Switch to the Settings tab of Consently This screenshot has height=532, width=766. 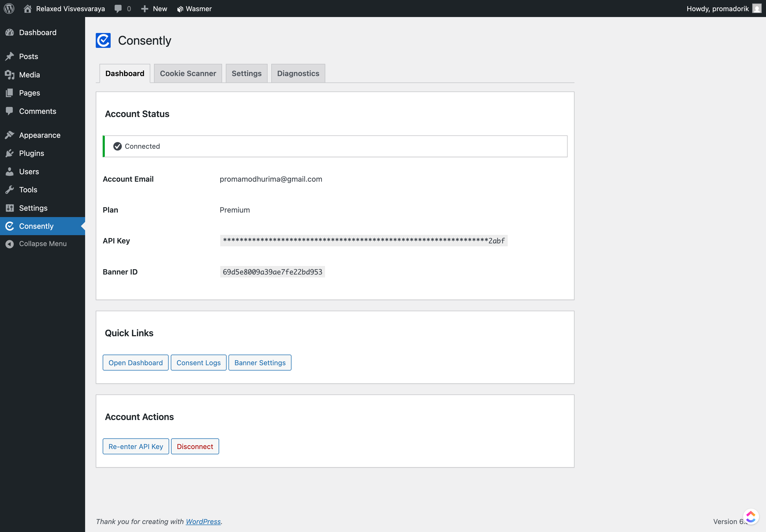(246, 73)
